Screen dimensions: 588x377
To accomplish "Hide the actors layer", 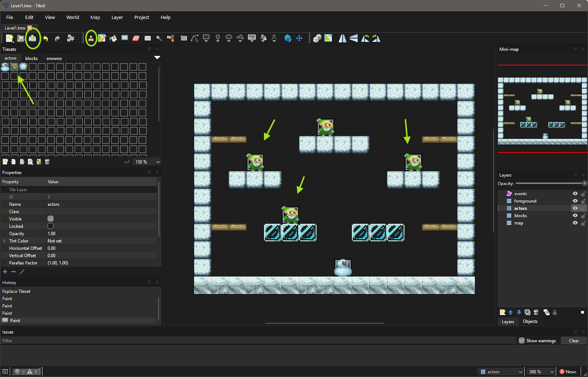I will (x=575, y=209).
